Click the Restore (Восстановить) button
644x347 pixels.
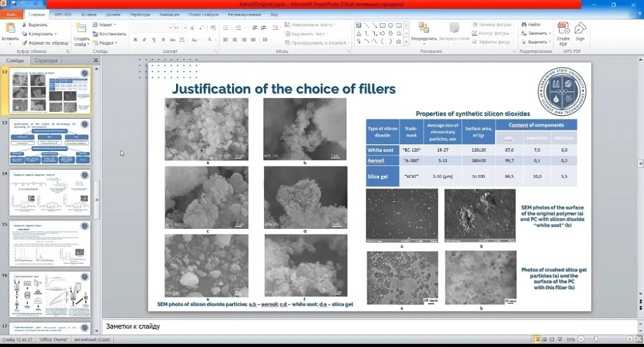point(109,33)
